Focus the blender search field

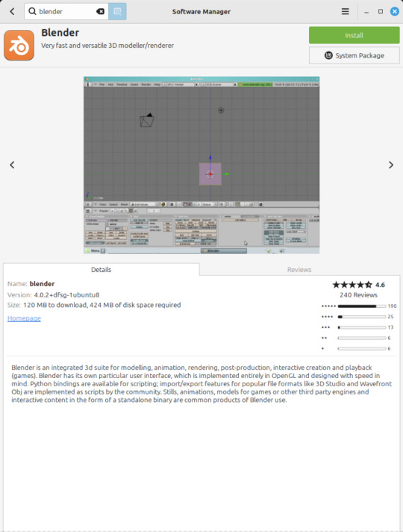[x=66, y=11]
